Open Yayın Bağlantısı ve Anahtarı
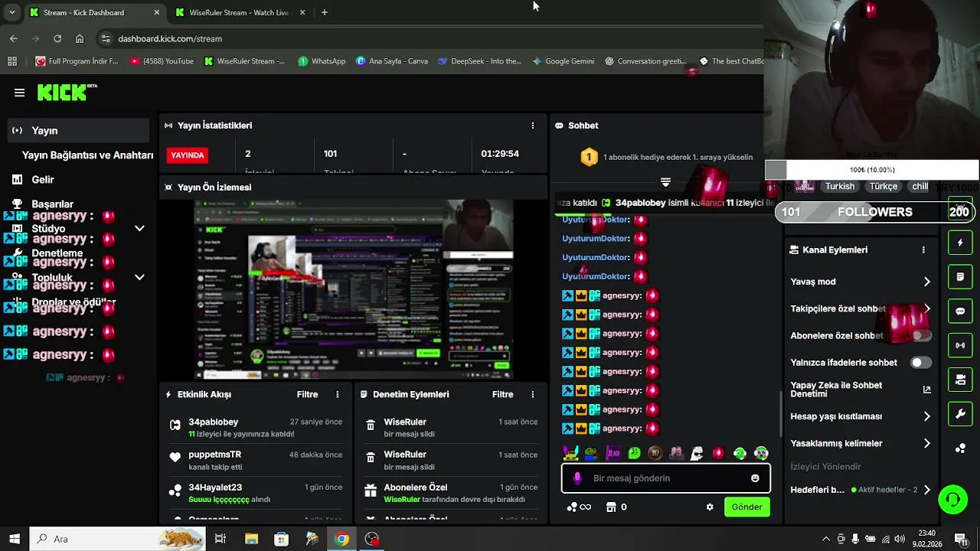Screen dimensions: 980x551 87,155
